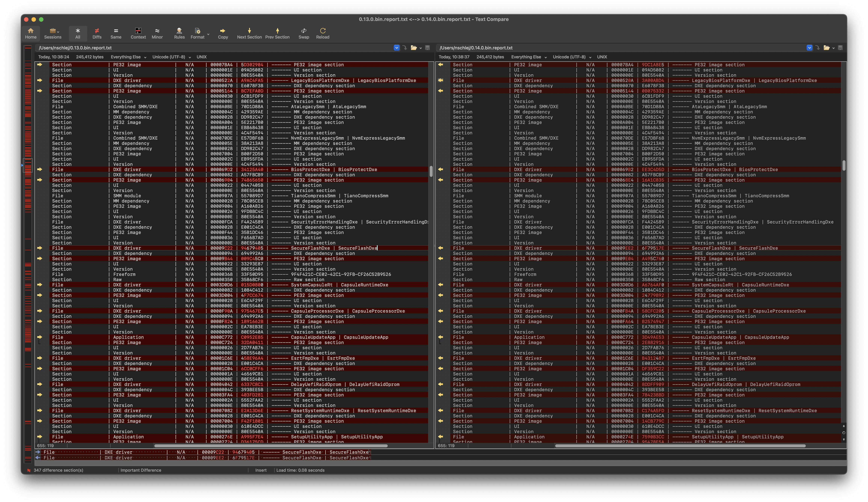Show only Diffs lines

coord(97,33)
